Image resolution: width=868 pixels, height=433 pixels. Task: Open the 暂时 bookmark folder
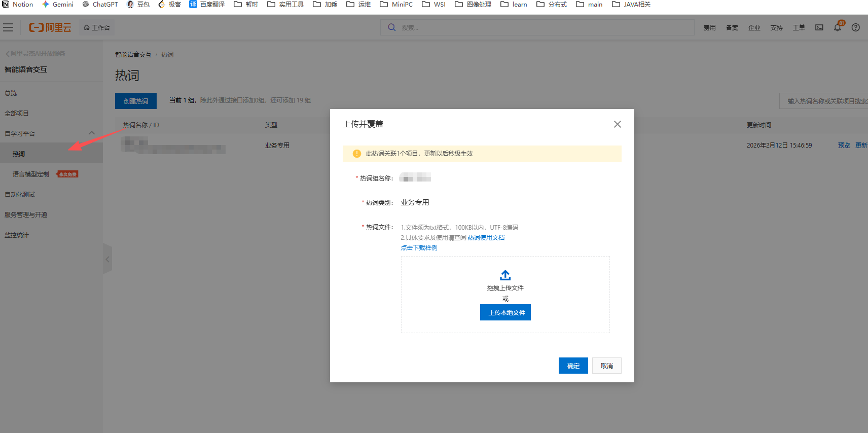tap(246, 5)
